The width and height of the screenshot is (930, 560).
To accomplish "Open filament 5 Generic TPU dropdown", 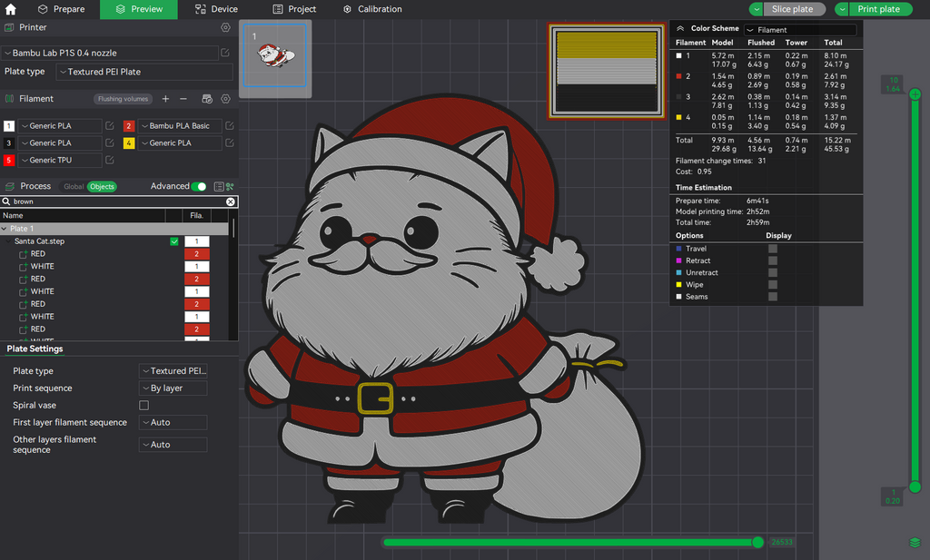I will coord(60,160).
